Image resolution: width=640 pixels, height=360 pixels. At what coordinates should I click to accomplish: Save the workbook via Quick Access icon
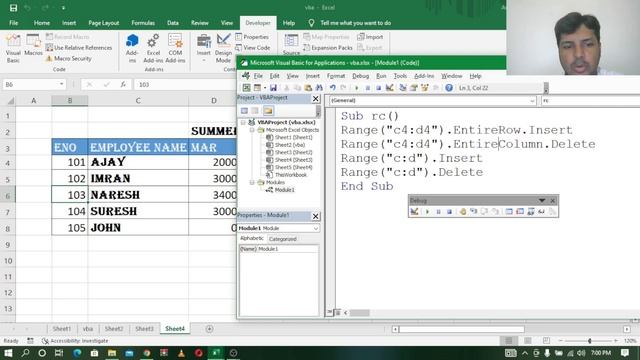(13, 8)
